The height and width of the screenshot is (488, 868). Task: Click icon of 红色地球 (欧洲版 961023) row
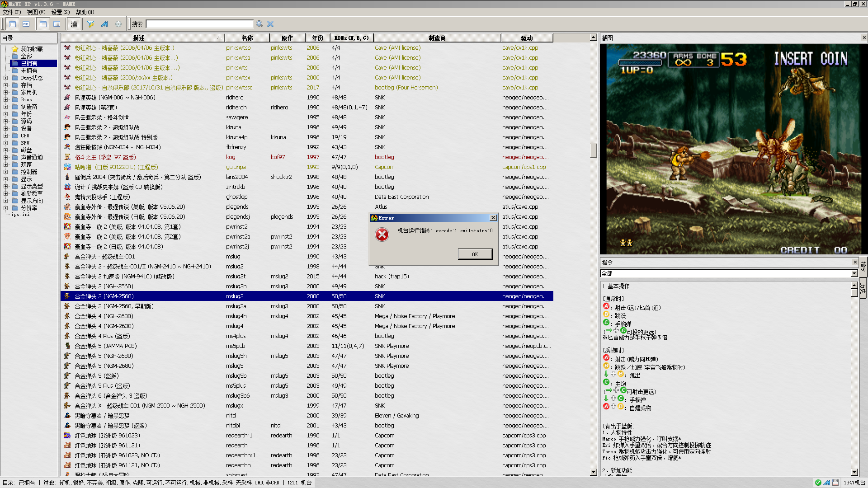click(x=67, y=436)
